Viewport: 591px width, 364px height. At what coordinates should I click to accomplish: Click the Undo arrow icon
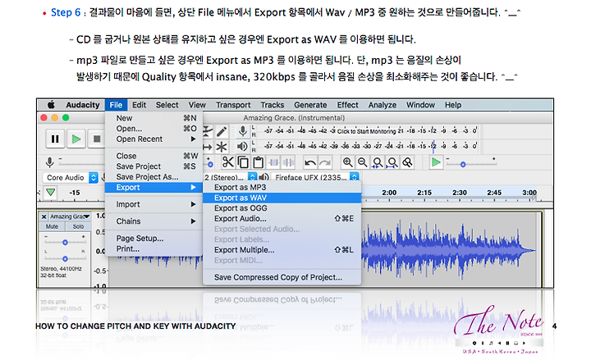pyautogui.click(x=310, y=162)
